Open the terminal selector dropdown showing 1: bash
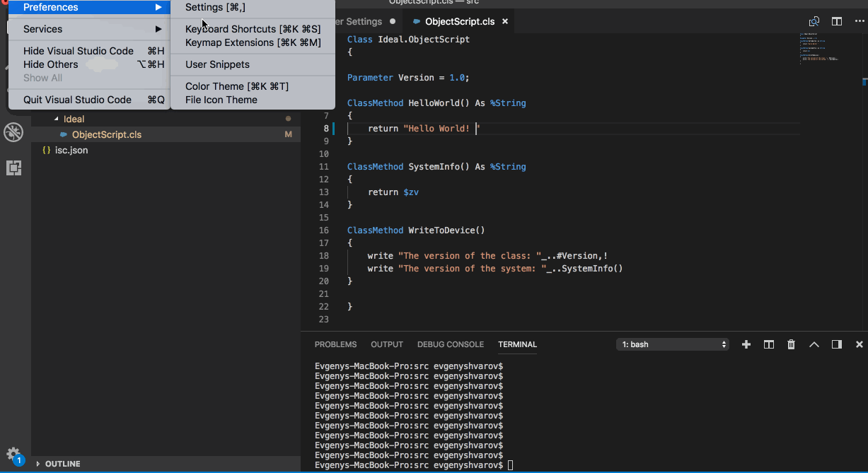 [x=671, y=344]
